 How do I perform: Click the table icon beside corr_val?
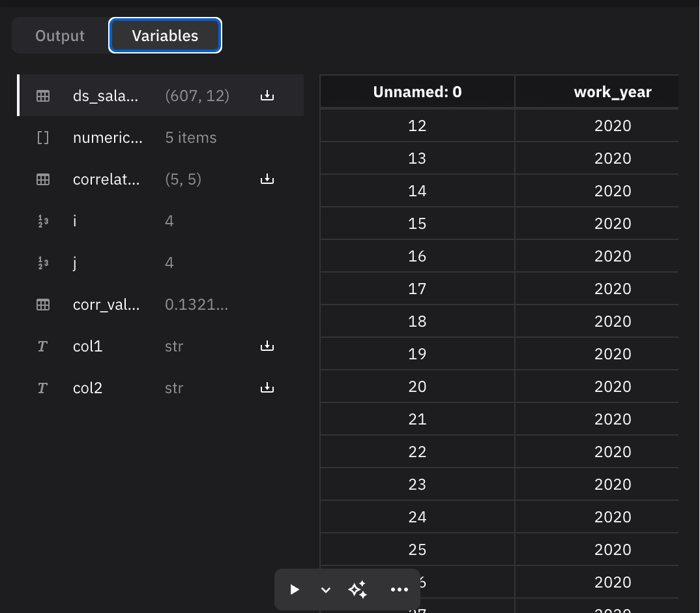point(43,305)
